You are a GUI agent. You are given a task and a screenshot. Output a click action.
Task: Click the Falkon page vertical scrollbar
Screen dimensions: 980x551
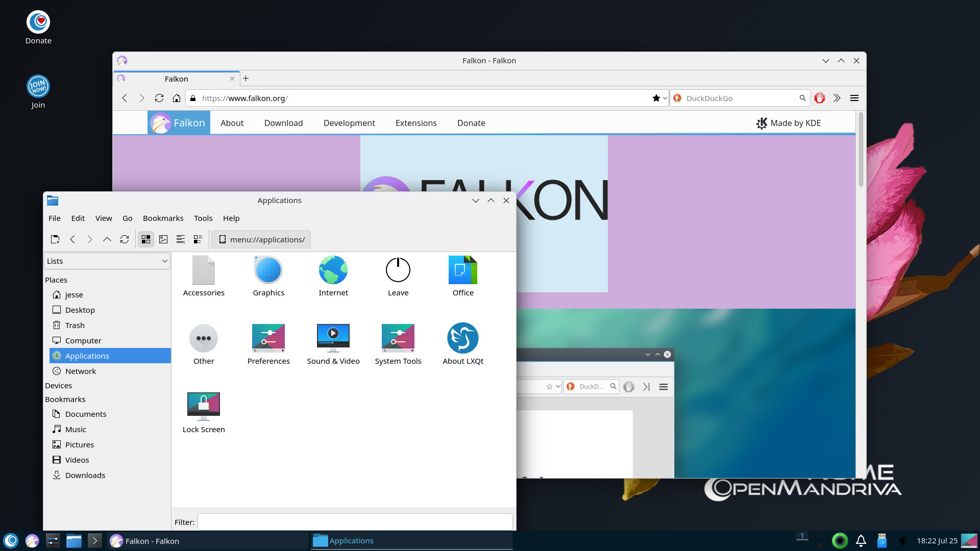(861, 151)
